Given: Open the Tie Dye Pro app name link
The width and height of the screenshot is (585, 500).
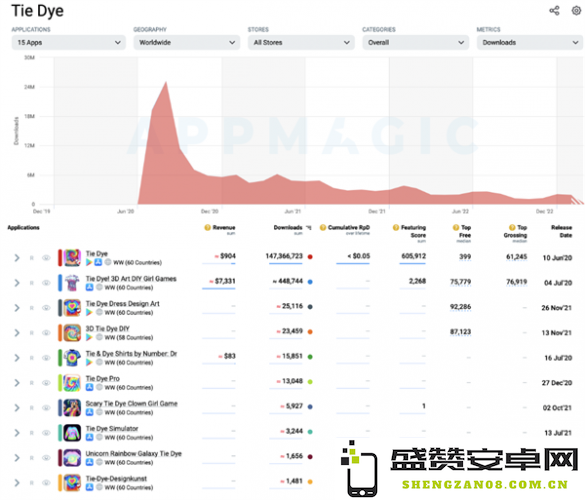Looking at the screenshot, I should (x=103, y=378).
